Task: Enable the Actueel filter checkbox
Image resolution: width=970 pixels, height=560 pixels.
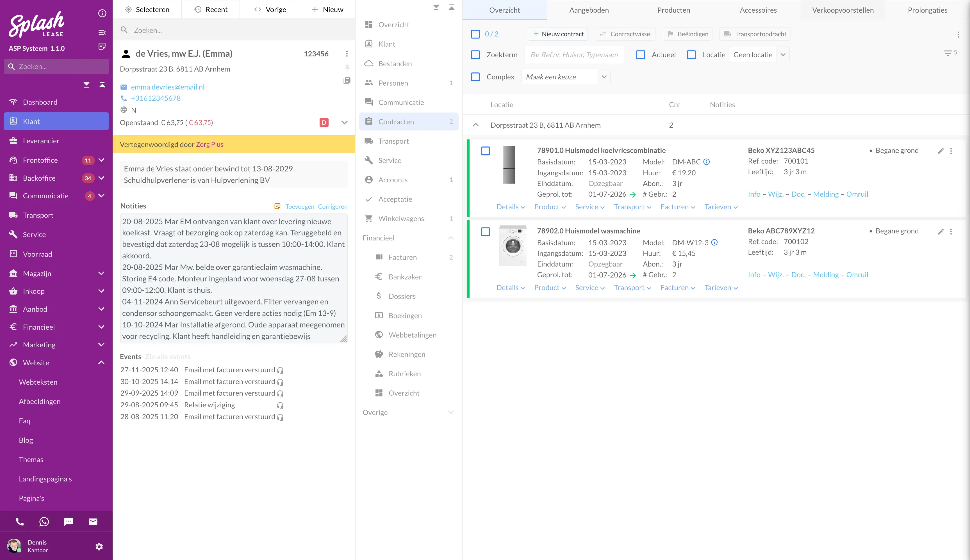Action: pyautogui.click(x=641, y=55)
